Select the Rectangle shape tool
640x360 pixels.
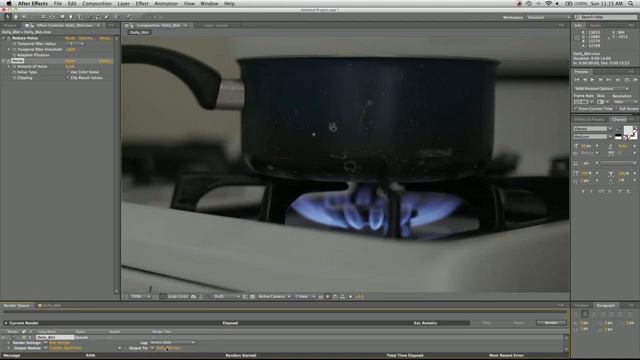pyautogui.click(x=62, y=17)
